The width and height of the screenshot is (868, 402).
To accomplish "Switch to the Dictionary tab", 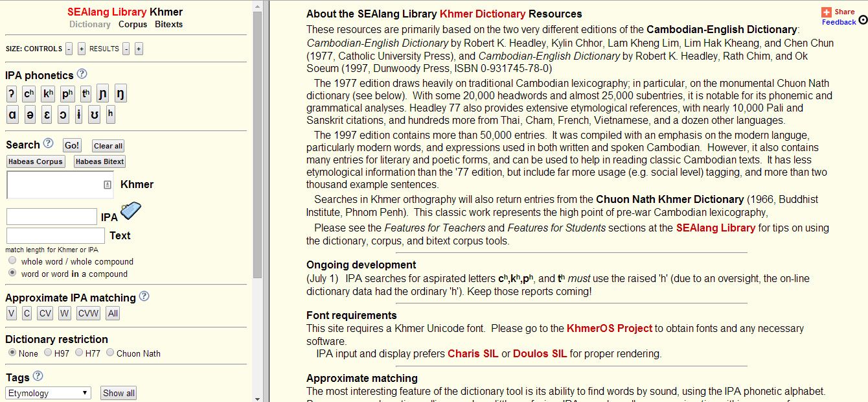I will [x=90, y=24].
